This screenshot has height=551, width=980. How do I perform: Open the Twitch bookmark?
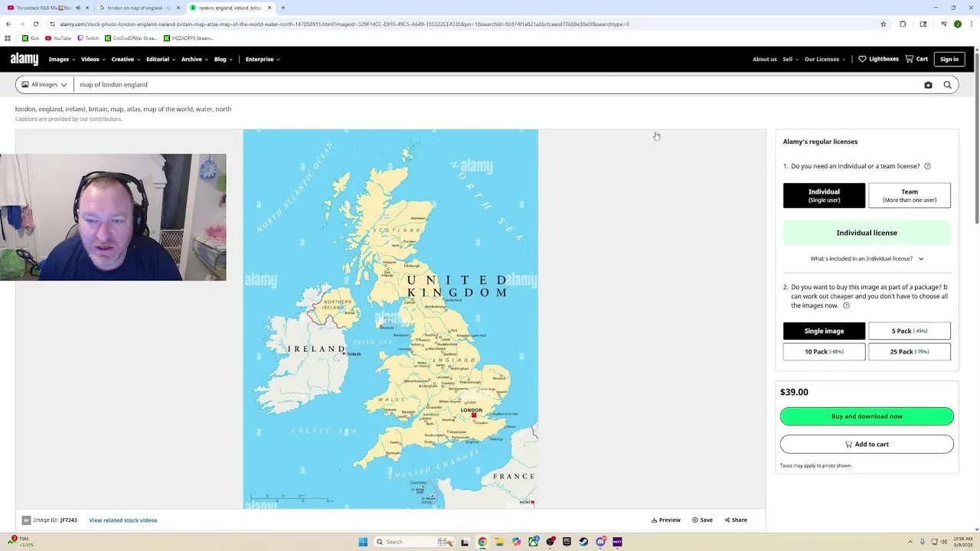point(88,38)
